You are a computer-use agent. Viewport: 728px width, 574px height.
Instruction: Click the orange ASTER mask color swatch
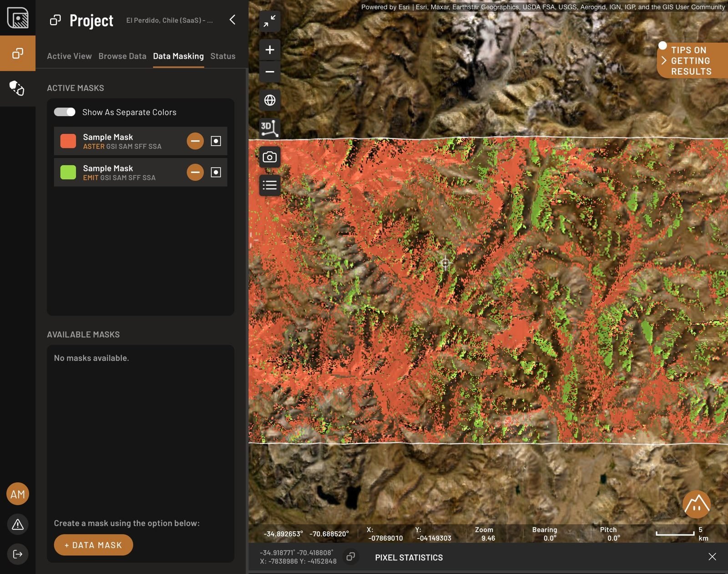[68, 141]
